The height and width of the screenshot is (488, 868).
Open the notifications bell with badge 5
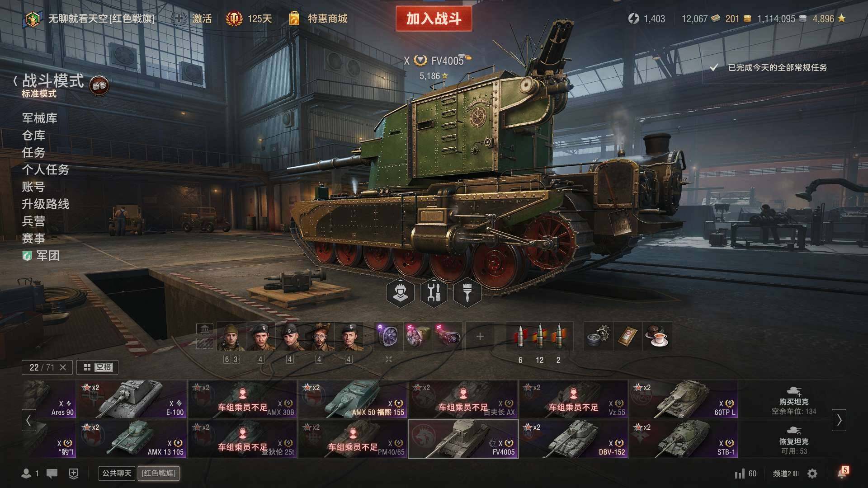843,473
